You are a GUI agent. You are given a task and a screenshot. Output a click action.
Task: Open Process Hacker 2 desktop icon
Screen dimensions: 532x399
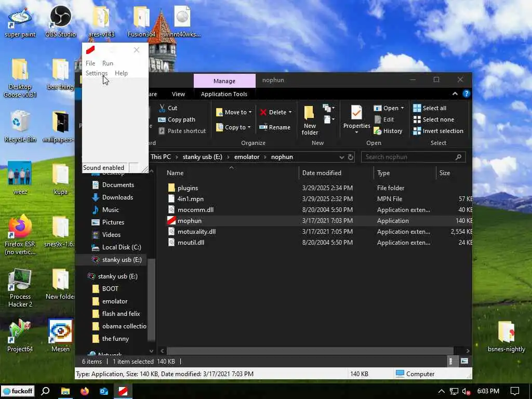[20, 288]
